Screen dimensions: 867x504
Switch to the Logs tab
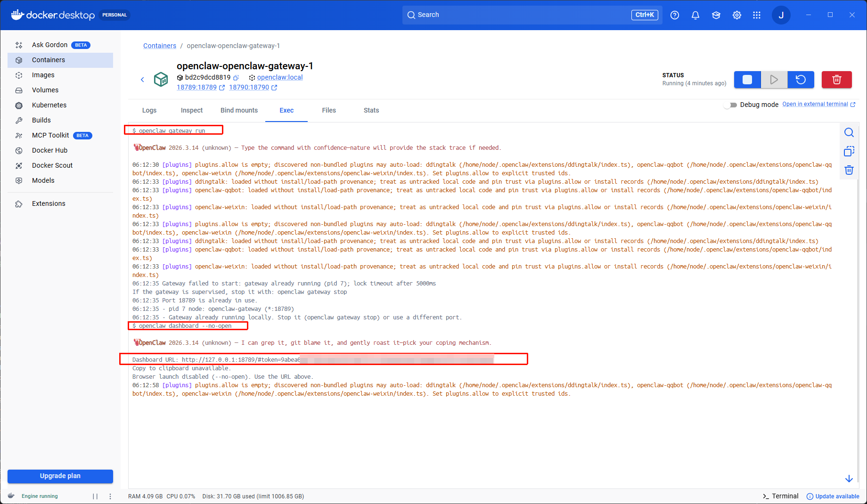(x=149, y=110)
